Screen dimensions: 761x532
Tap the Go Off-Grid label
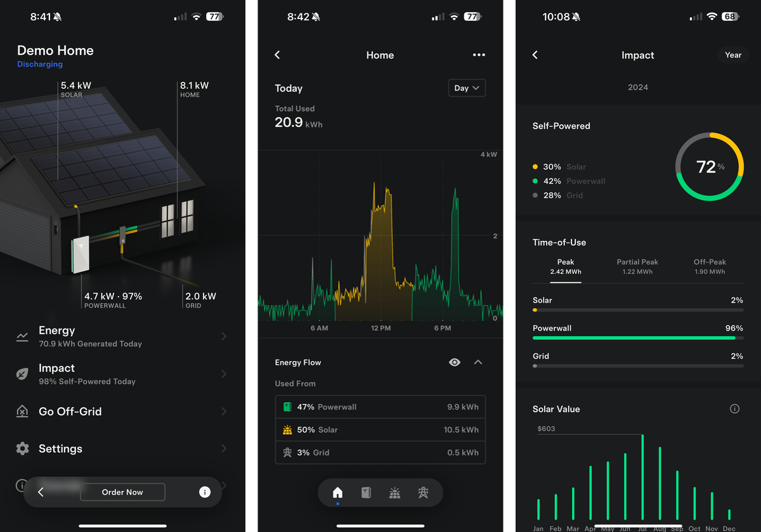[70, 412]
